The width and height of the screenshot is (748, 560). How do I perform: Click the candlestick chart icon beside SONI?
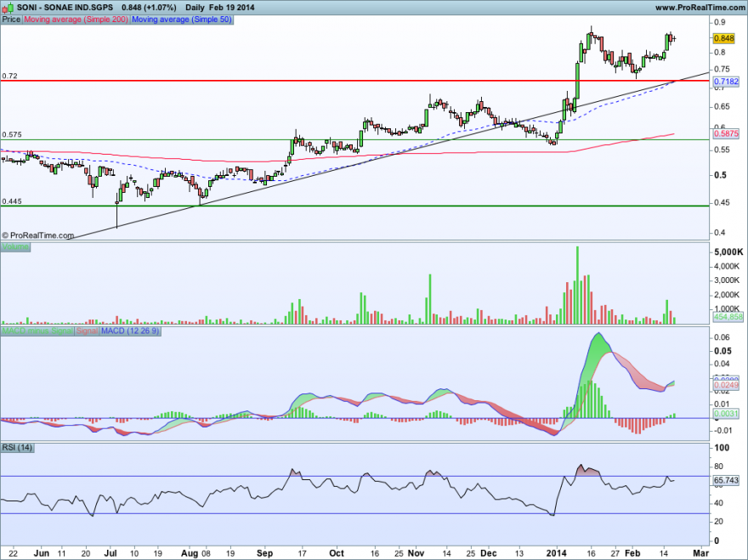pos(8,7)
